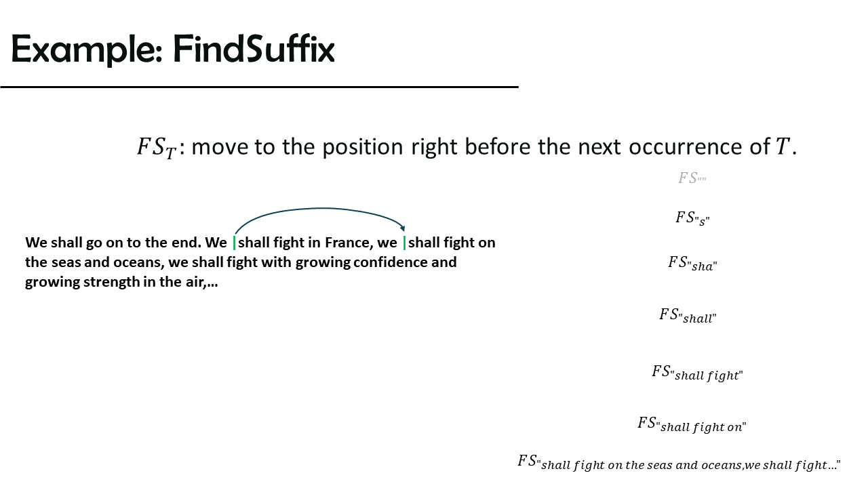Select the FS "shall" formula
The width and height of the screenshot is (868, 488).
coord(688,315)
